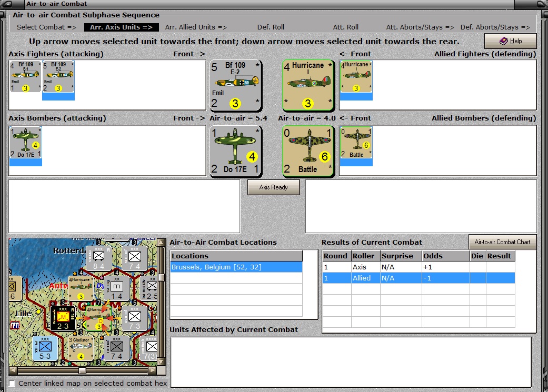Viewport: 548px width, 392px height.
Task: Click the large Do 17E front bomber counter
Action: tap(235, 151)
